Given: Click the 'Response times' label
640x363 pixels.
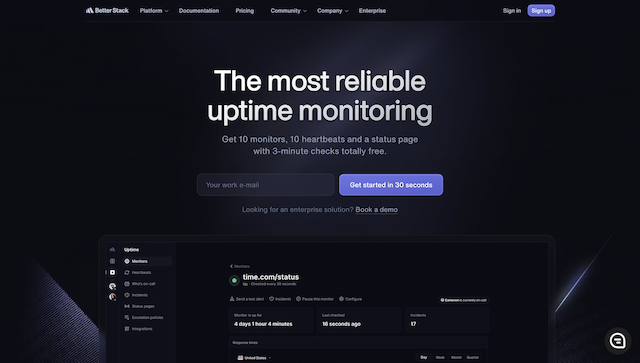Looking at the screenshot, I should [245, 343].
